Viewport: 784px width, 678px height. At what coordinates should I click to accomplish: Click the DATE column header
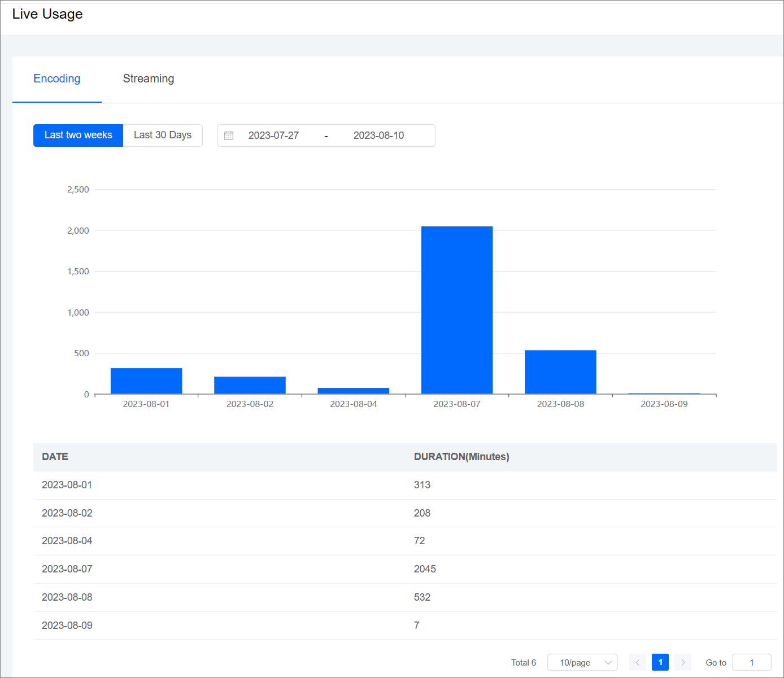[55, 457]
